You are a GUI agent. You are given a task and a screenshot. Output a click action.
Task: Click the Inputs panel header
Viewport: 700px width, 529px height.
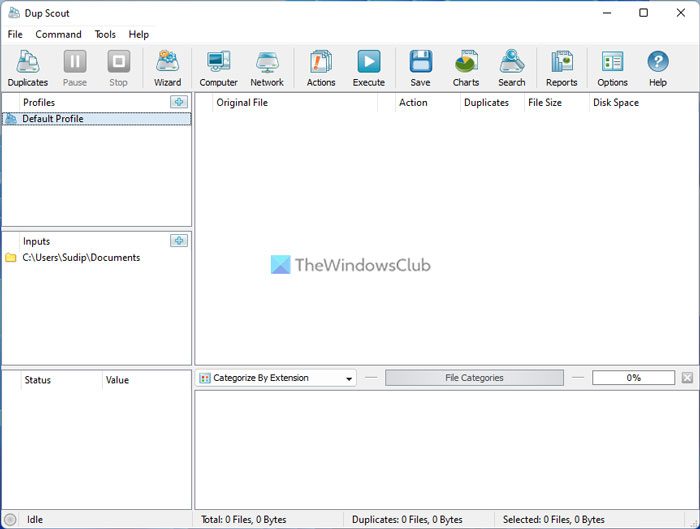[37, 242]
